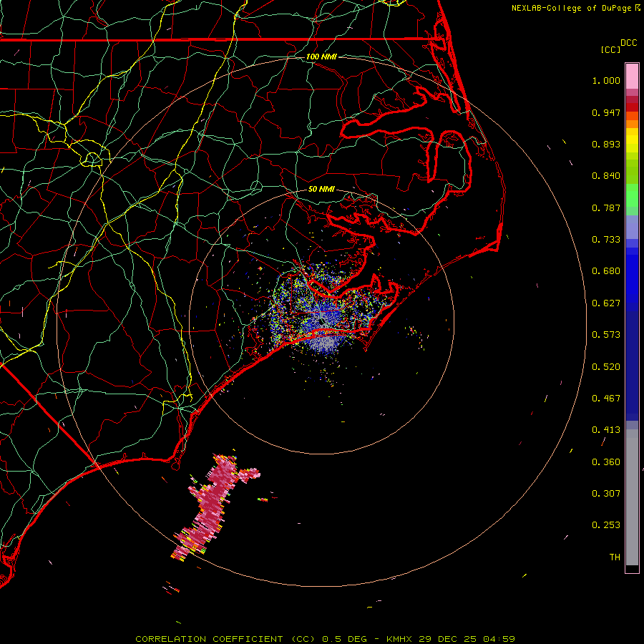
Task: Select the 0.413 scale value
Action: (x=606, y=430)
